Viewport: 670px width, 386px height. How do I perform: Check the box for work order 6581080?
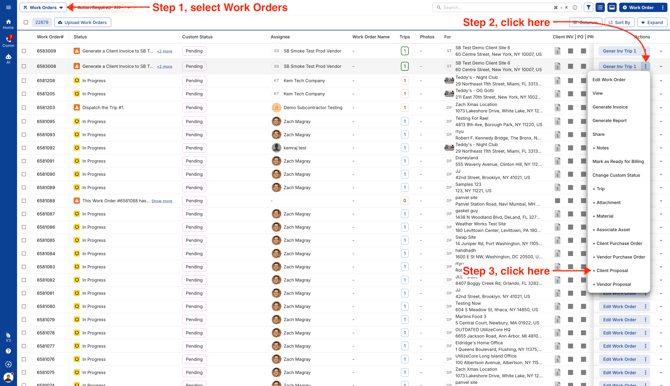pos(24,306)
